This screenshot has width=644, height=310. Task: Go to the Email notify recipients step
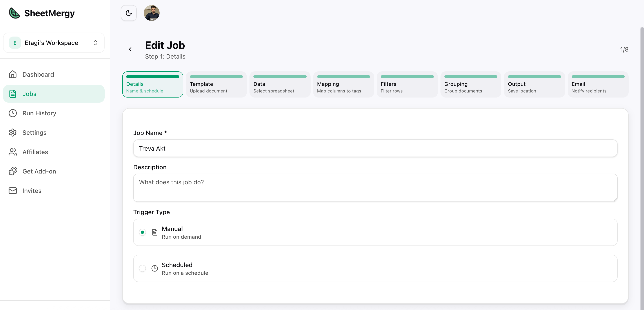tap(598, 85)
